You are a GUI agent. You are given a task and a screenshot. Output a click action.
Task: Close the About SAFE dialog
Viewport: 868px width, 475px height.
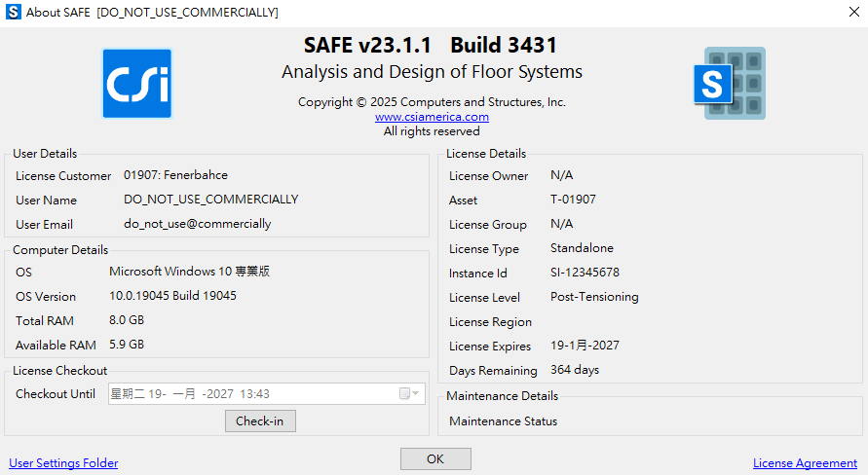[854, 12]
